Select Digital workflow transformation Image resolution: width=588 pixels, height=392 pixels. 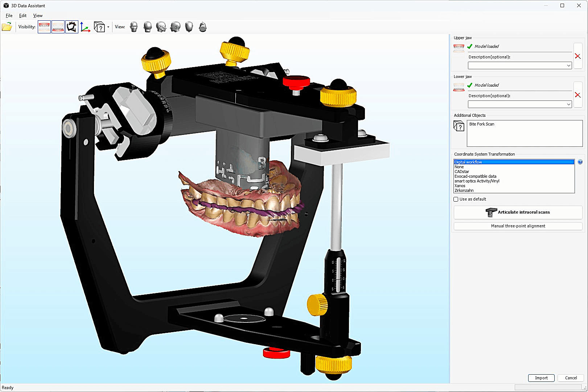coord(514,162)
